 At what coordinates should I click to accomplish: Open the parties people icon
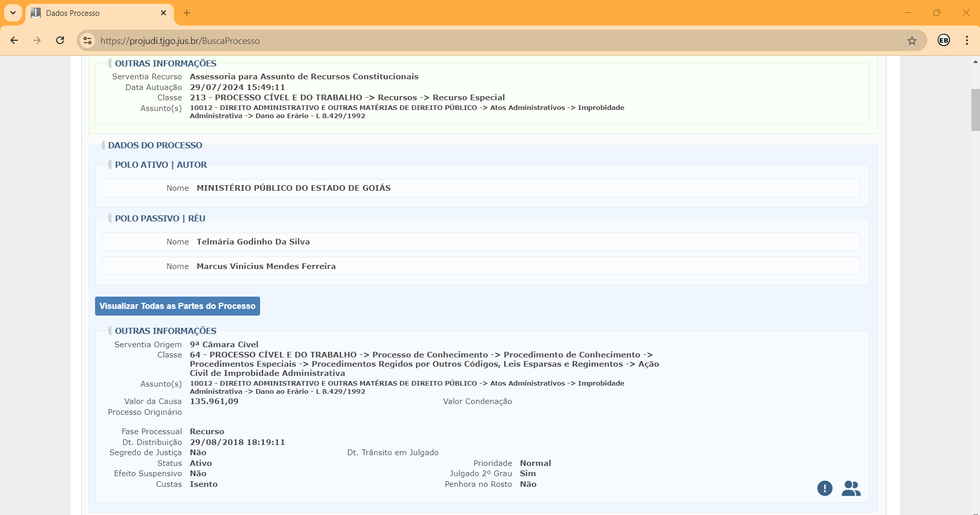pyautogui.click(x=851, y=488)
